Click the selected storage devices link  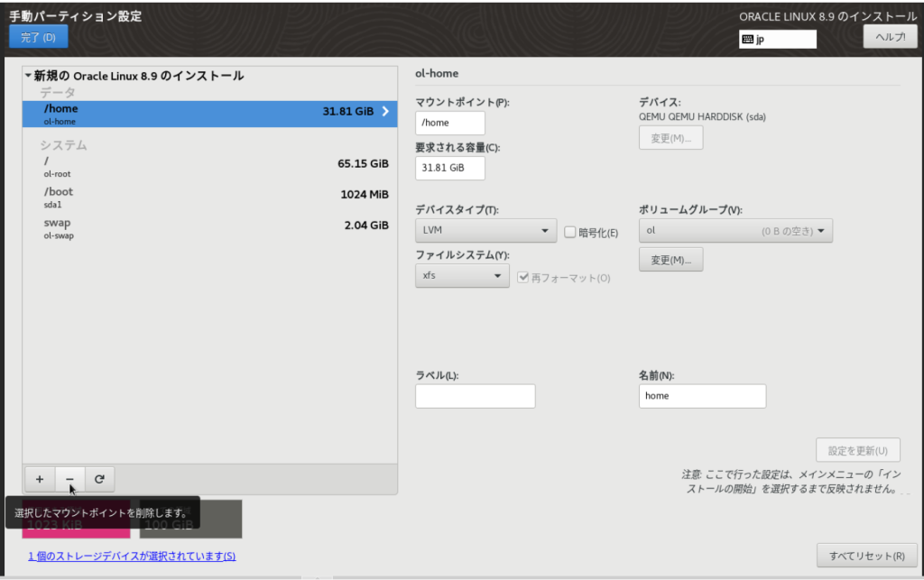(132, 557)
